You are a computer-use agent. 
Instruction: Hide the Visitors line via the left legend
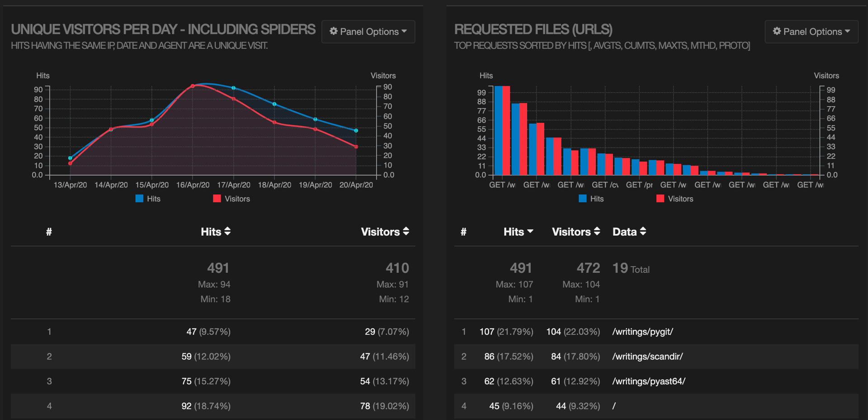pyautogui.click(x=217, y=198)
